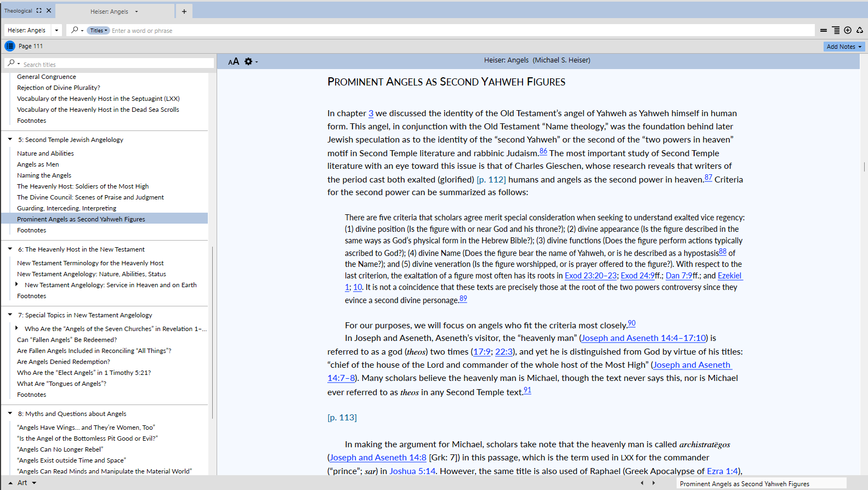Add a new tab with the plus button

(184, 12)
